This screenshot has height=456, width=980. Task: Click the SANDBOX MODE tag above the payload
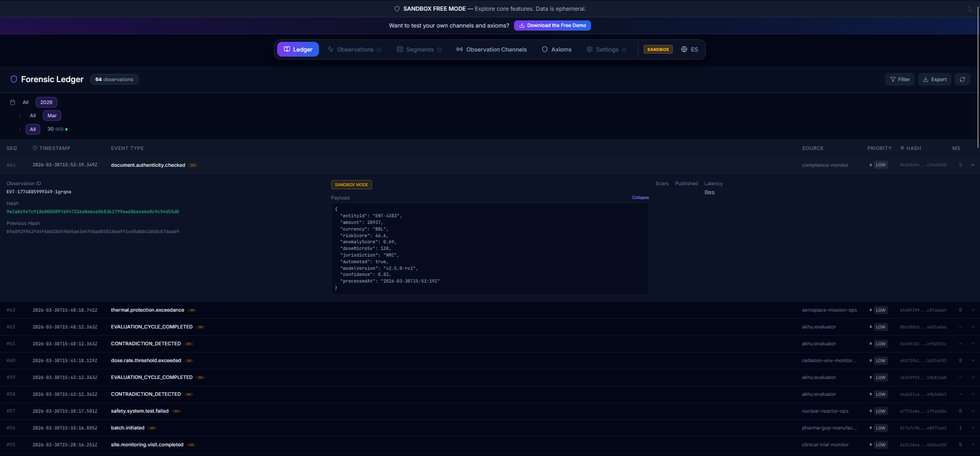[x=351, y=185]
